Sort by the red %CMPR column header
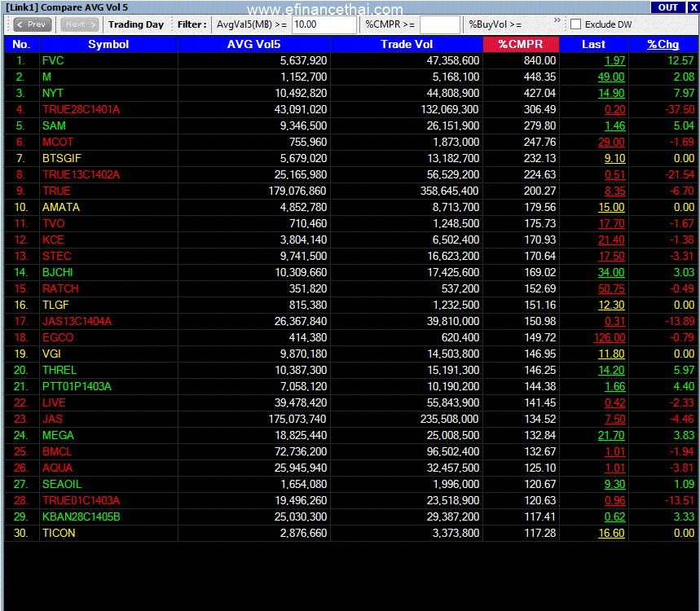 click(x=521, y=44)
